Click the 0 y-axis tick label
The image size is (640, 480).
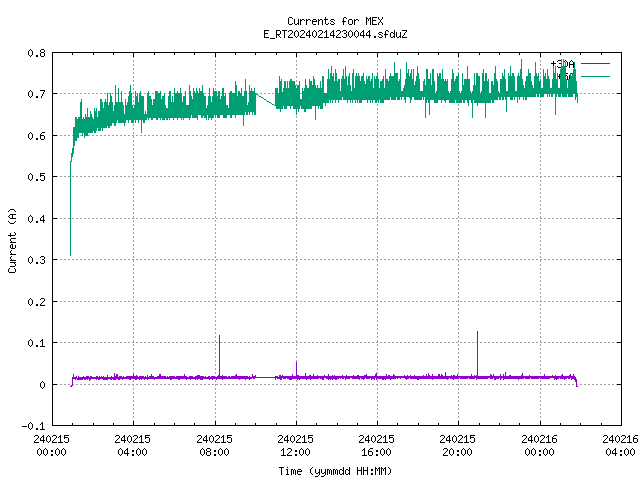tap(42, 384)
